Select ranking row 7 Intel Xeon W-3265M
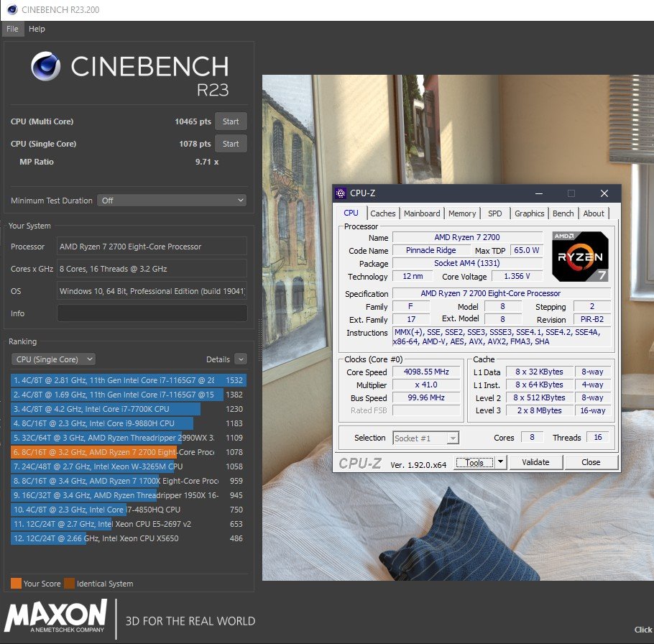The image size is (654, 644). (129, 466)
